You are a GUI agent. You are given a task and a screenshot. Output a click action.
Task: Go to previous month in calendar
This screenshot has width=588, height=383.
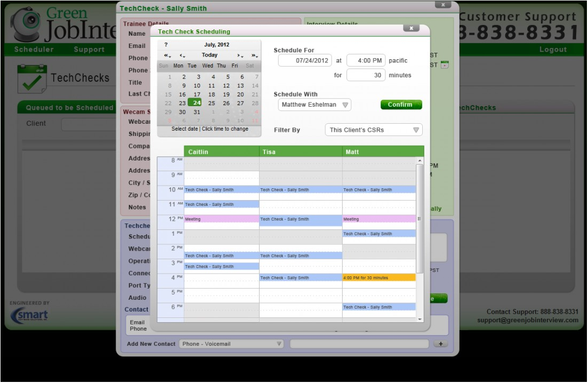point(182,55)
